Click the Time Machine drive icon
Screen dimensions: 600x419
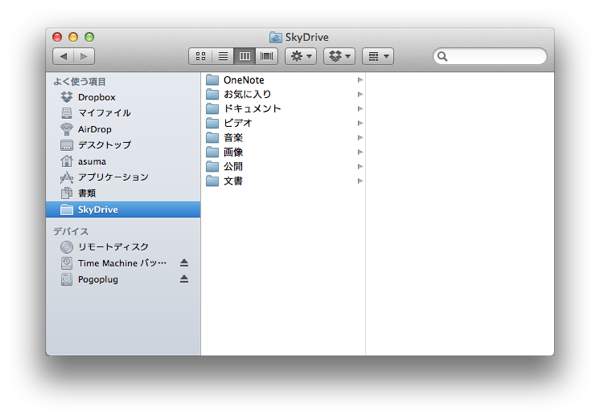tap(67, 263)
